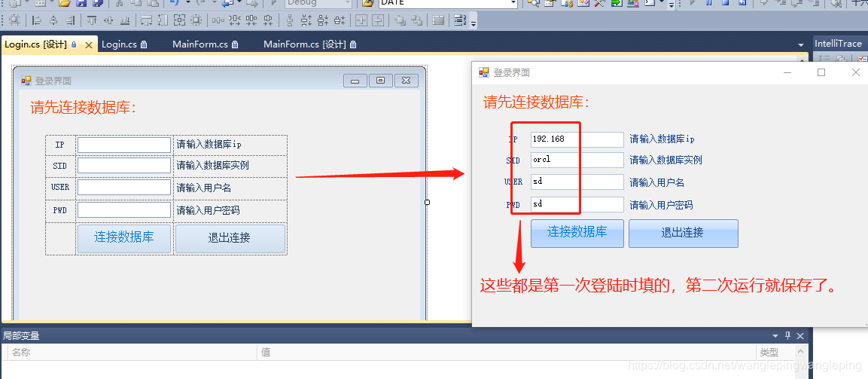This screenshot has height=379, width=868.
Task: Click the Make Same Width icon
Action: pyautogui.click(x=147, y=22)
